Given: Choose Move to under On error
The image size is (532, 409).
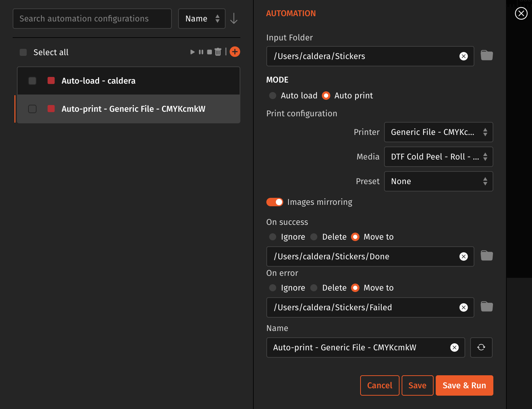Looking at the screenshot, I should coord(355,288).
